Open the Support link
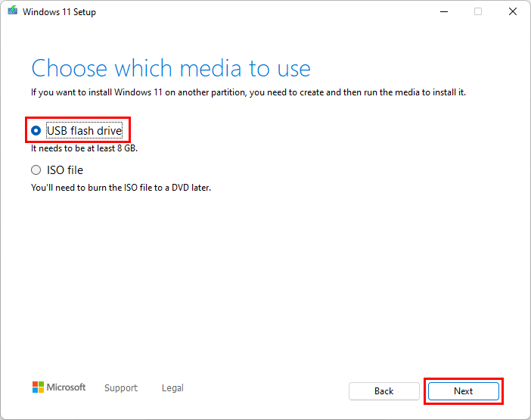Viewport: 531px width, 420px height. [121, 388]
